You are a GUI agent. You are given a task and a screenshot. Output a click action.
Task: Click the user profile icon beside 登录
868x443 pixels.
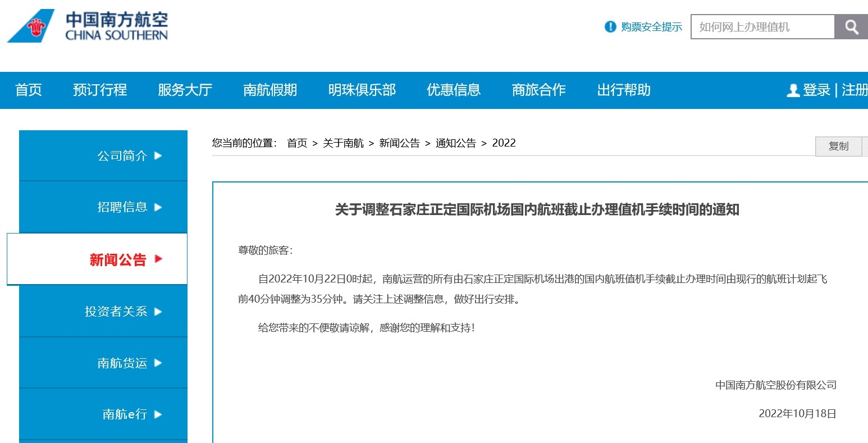point(793,90)
